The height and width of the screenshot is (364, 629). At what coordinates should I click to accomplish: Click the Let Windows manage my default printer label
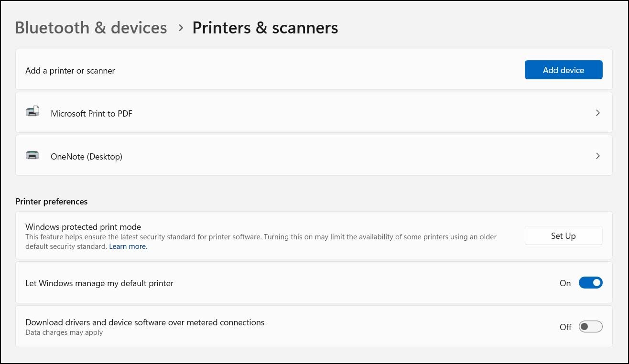pos(99,283)
